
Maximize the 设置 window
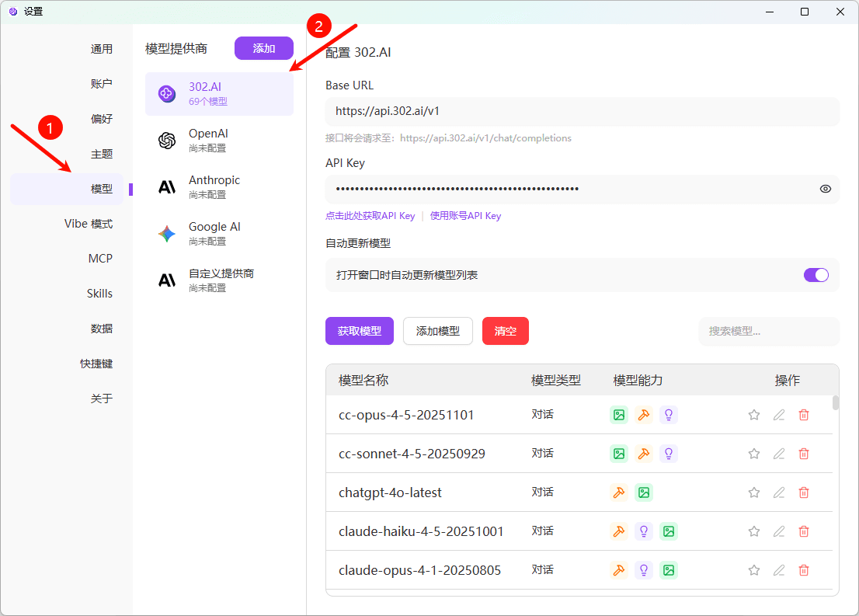click(804, 12)
